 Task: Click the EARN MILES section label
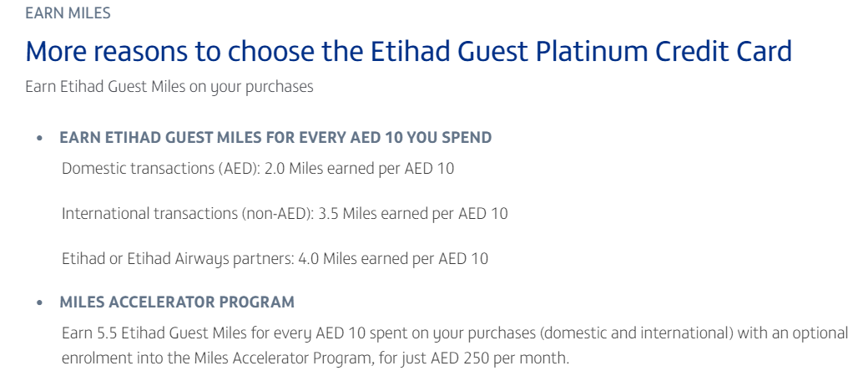tap(68, 13)
